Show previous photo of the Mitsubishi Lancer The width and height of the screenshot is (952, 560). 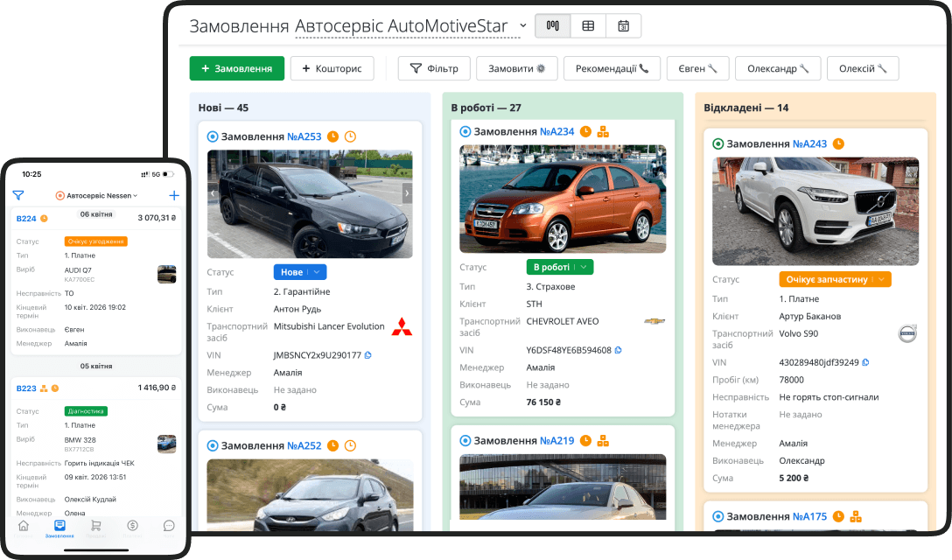213,193
